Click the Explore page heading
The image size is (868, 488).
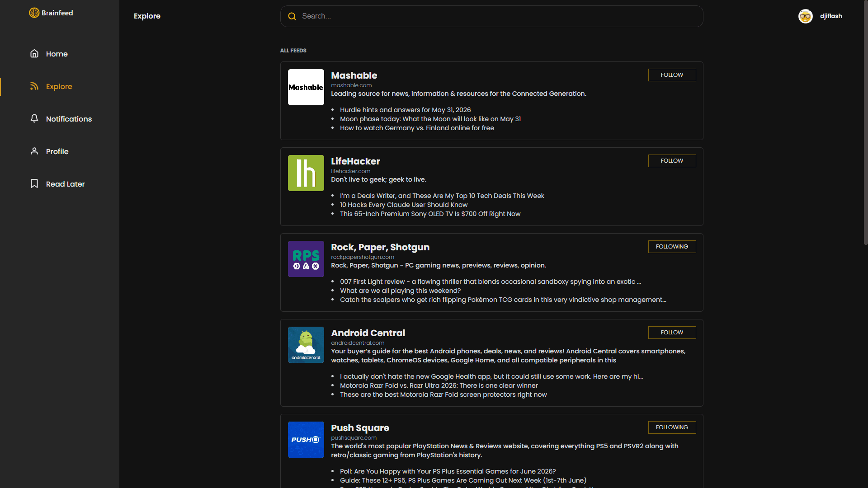click(x=147, y=16)
